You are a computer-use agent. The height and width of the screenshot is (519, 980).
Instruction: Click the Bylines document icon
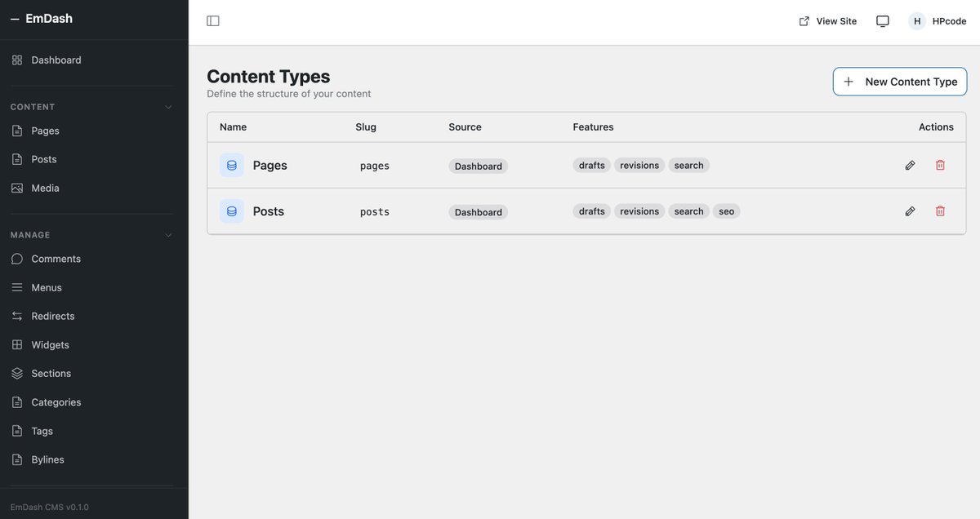click(17, 459)
